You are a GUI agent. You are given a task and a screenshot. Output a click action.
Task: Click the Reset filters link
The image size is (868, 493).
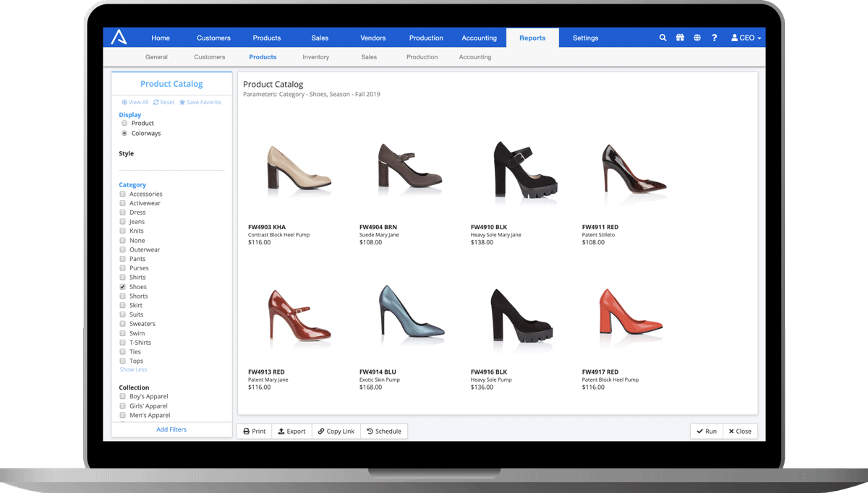[x=164, y=103]
